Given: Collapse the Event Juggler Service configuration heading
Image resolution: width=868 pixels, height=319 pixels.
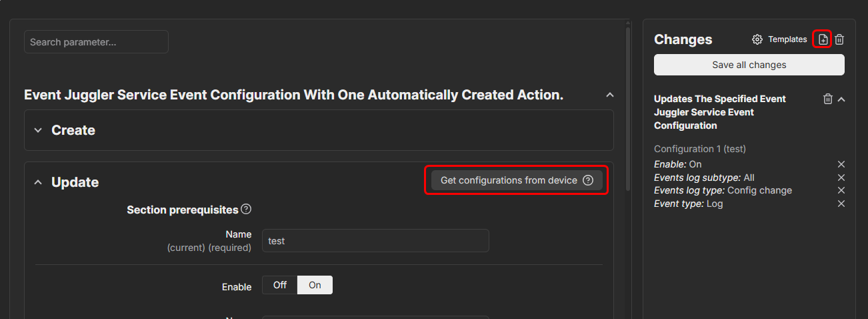Looking at the screenshot, I should click(x=609, y=95).
